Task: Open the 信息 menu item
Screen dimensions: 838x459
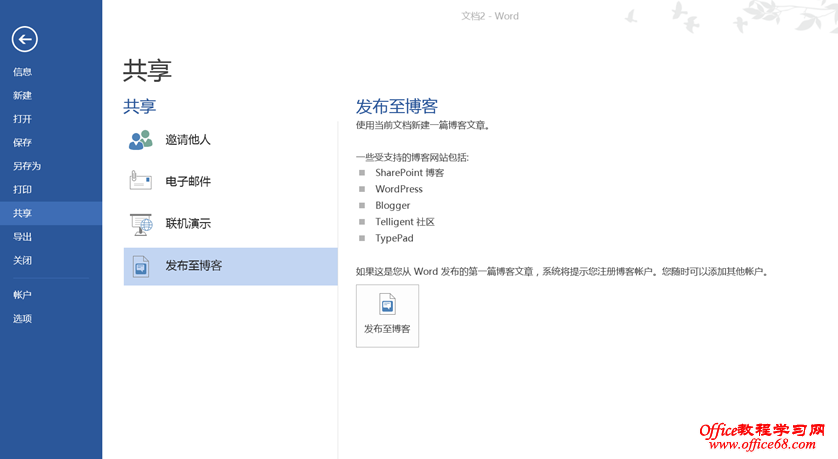Action: click(22, 72)
